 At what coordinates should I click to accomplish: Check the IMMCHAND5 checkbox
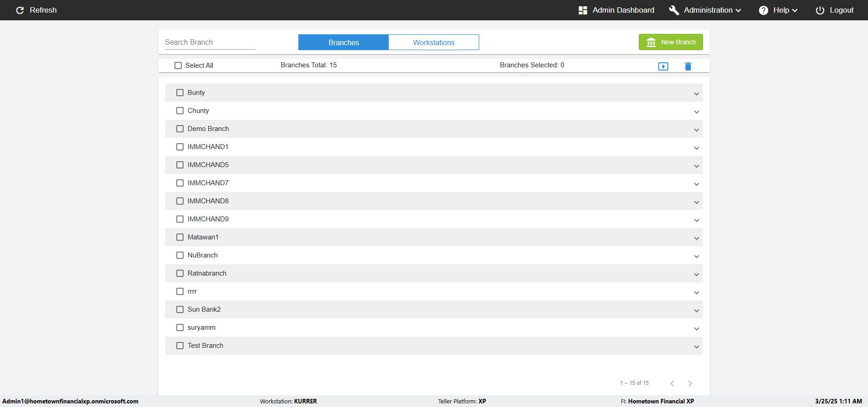[x=180, y=165]
